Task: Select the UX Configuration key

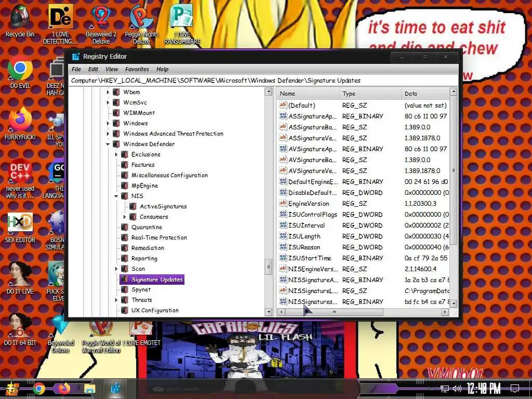Action: point(155,310)
